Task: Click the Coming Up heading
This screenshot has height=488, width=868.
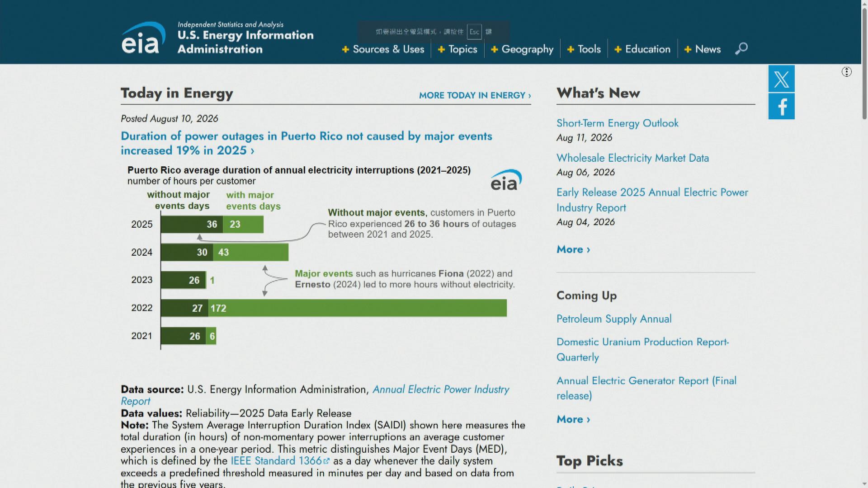Action: click(x=586, y=296)
